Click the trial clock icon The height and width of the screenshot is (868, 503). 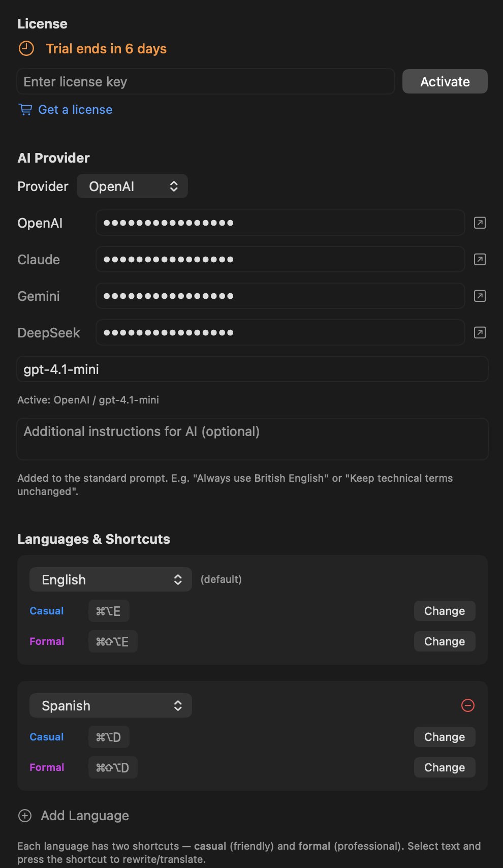[26, 49]
